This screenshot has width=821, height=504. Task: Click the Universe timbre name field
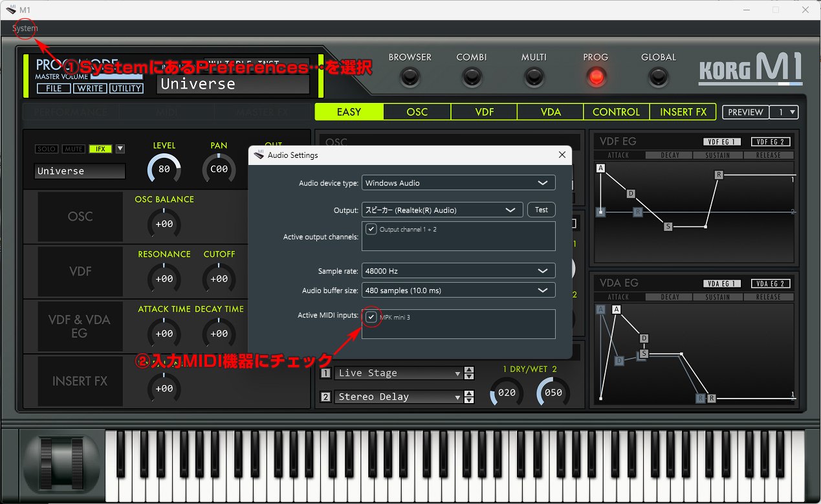80,171
